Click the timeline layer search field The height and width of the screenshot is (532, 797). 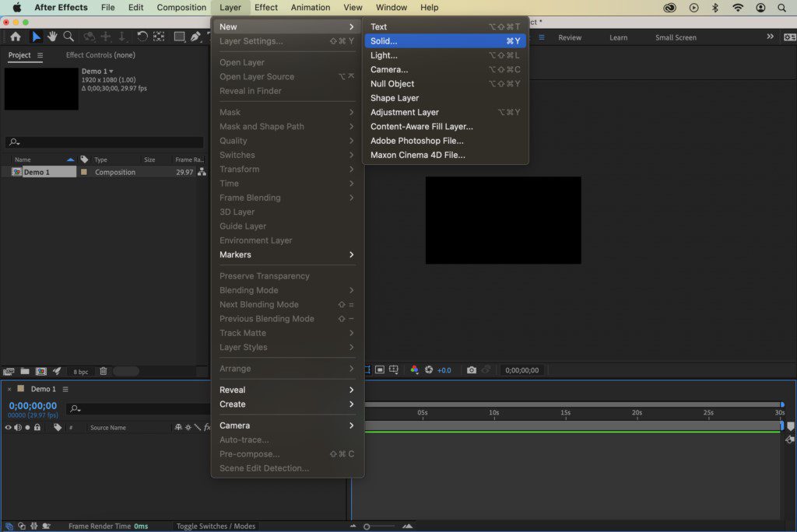tap(139, 408)
